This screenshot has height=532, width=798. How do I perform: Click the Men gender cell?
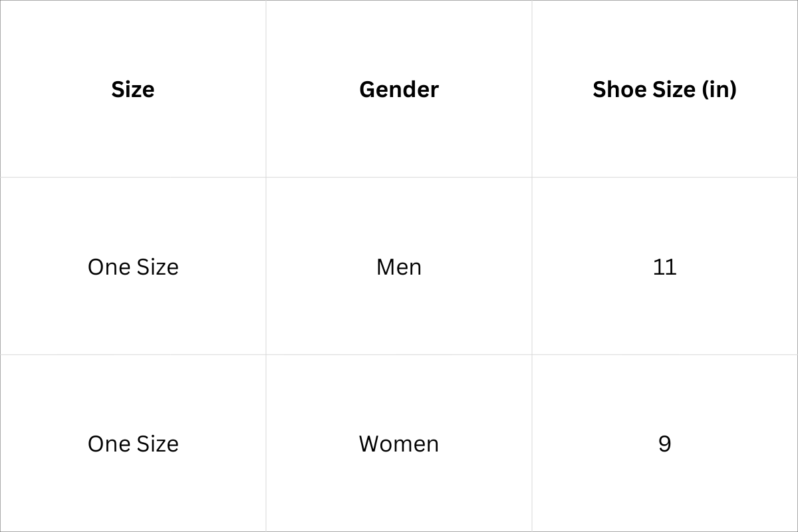(399, 267)
